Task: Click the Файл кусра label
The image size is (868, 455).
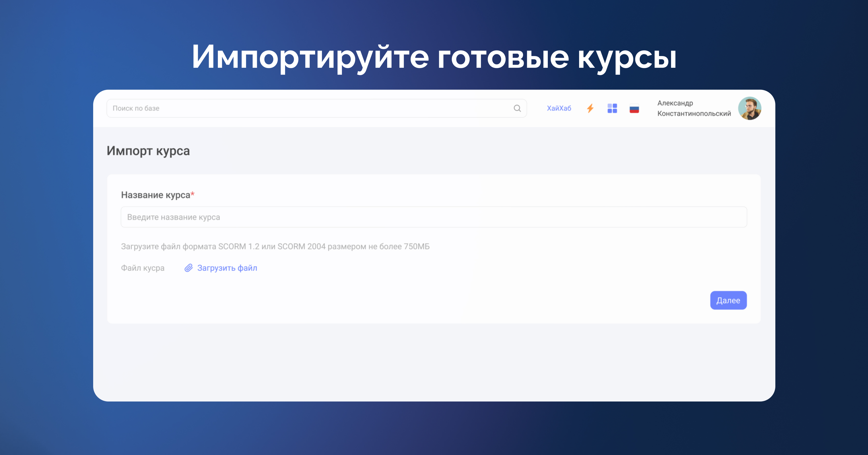Action: (x=143, y=268)
